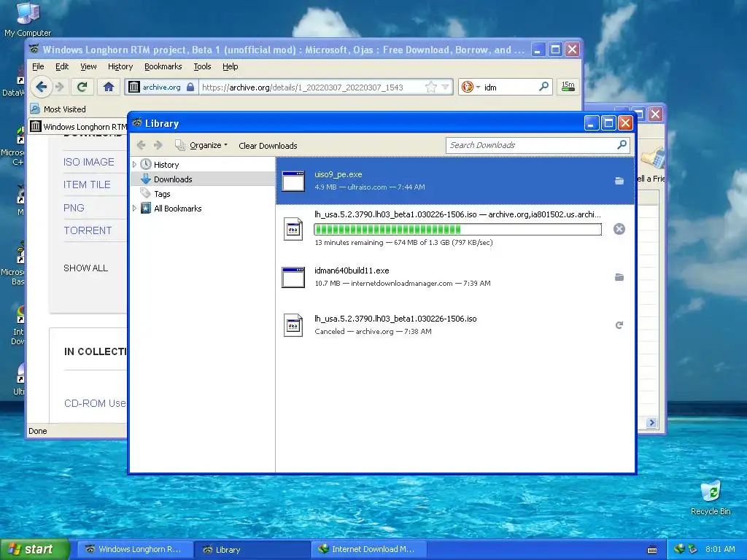Image resolution: width=747 pixels, height=560 pixels.
Task: Open My Computer desktop icon
Action: tap(28, 19)
